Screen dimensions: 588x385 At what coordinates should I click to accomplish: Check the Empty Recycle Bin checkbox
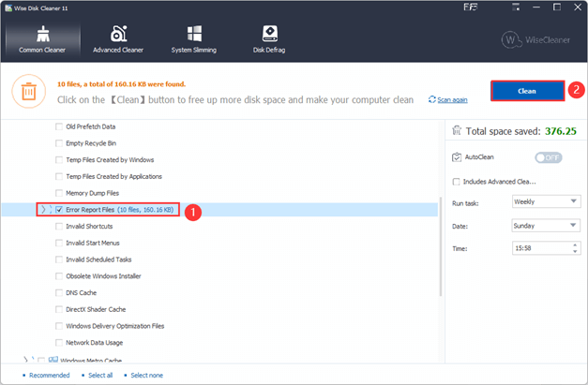59,143
